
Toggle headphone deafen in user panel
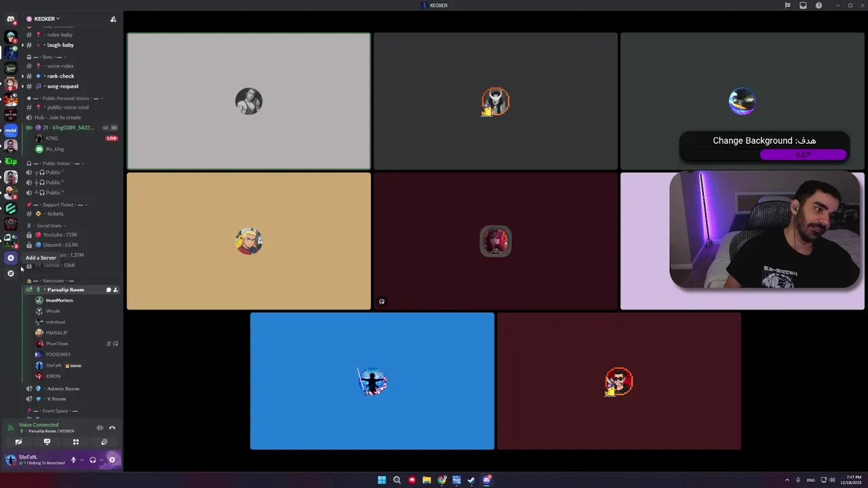tap(93, 460)
